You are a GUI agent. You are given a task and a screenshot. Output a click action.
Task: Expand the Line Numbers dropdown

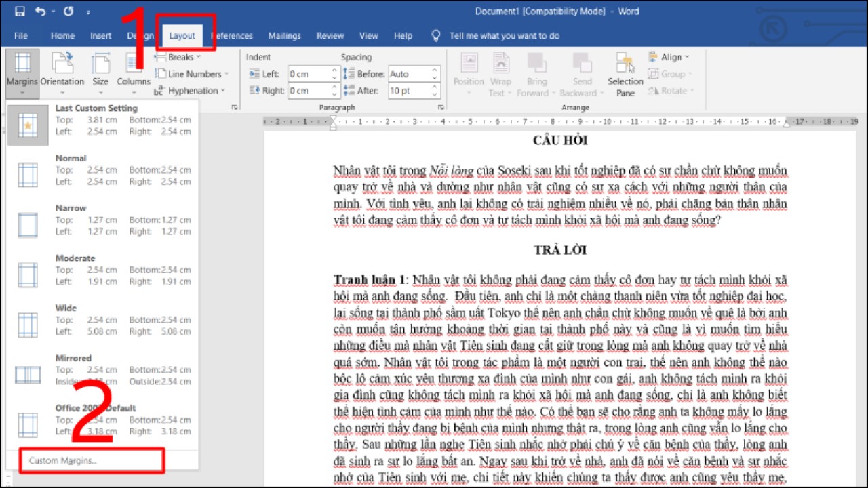pyautogui.click(x=193, y=74)
